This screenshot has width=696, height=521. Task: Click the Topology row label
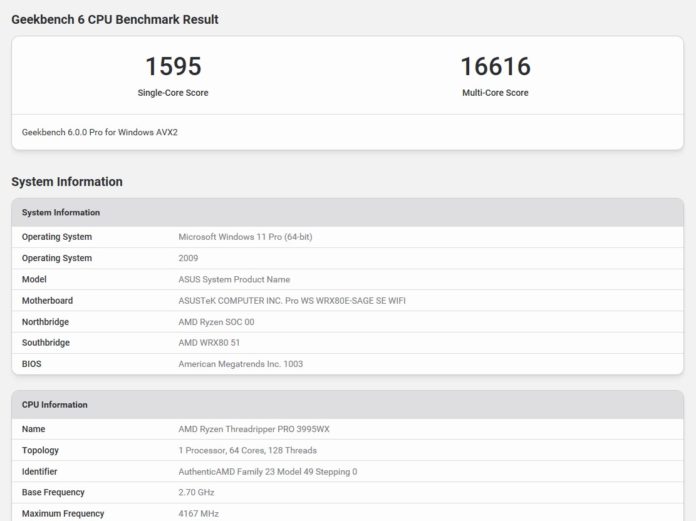click(40, 450)
